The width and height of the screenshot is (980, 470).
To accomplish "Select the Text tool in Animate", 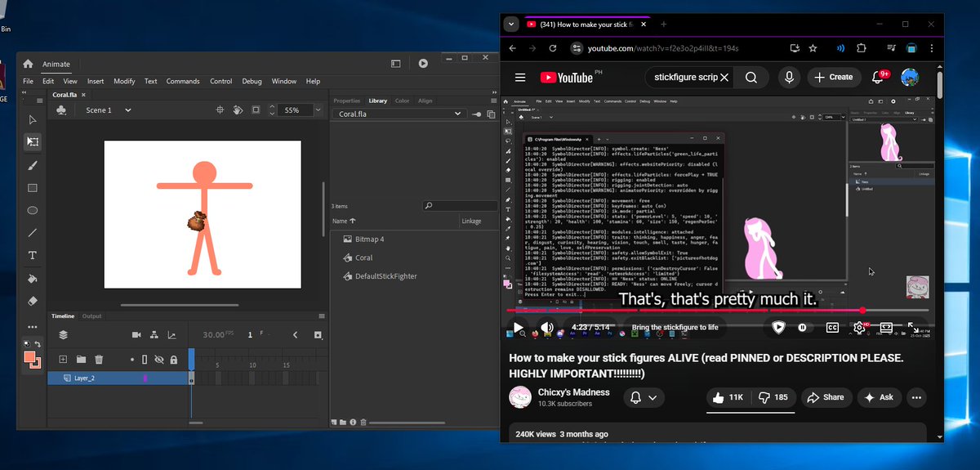I will 33,256.
